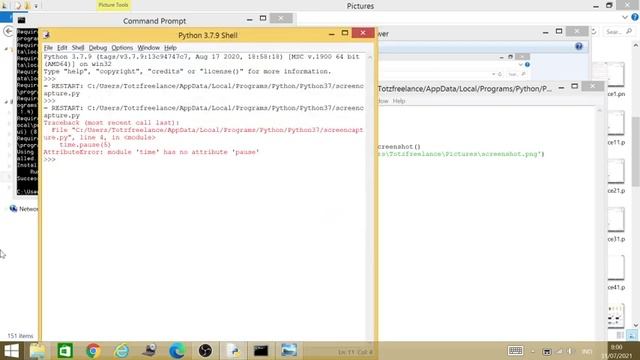Open the Options menu in Python Shell
Image resolution: width=640 pixels, height=360 pixels.
pos(122,48)
